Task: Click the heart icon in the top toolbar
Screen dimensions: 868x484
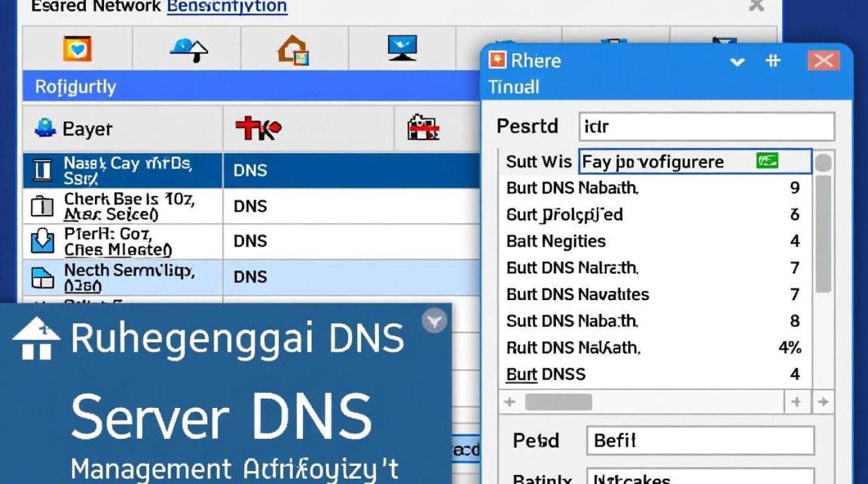Action: 77,49
